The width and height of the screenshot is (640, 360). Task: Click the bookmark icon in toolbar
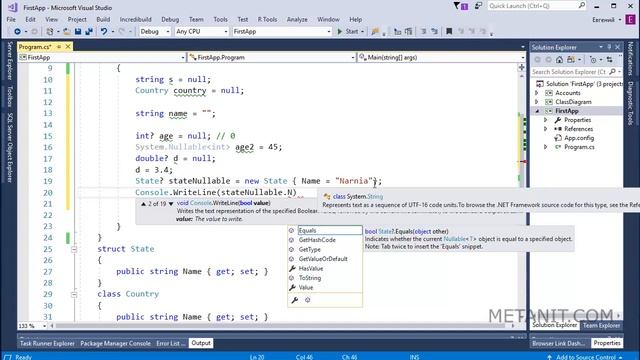tap(449, 31)
